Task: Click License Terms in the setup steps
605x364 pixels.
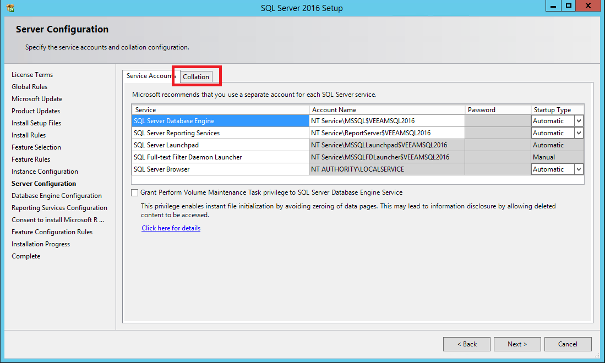Action: (x=32, y=75)
